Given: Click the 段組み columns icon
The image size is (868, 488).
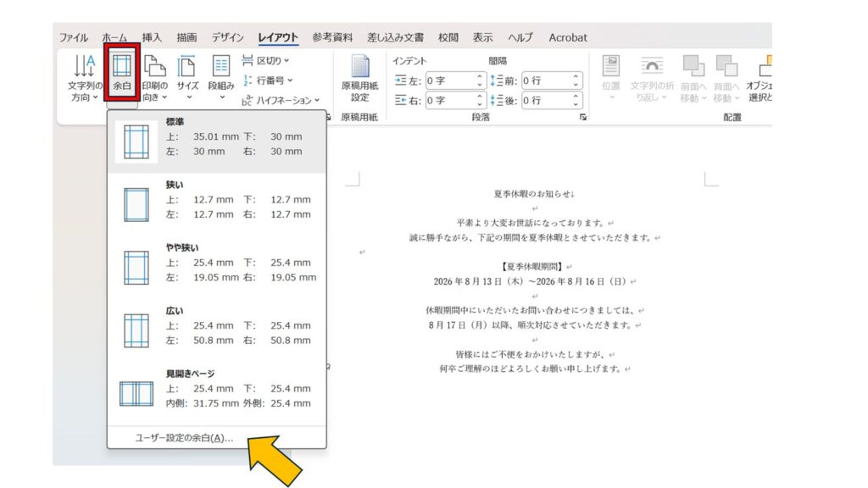Looking at the screenshot, I should pos(221,76).
